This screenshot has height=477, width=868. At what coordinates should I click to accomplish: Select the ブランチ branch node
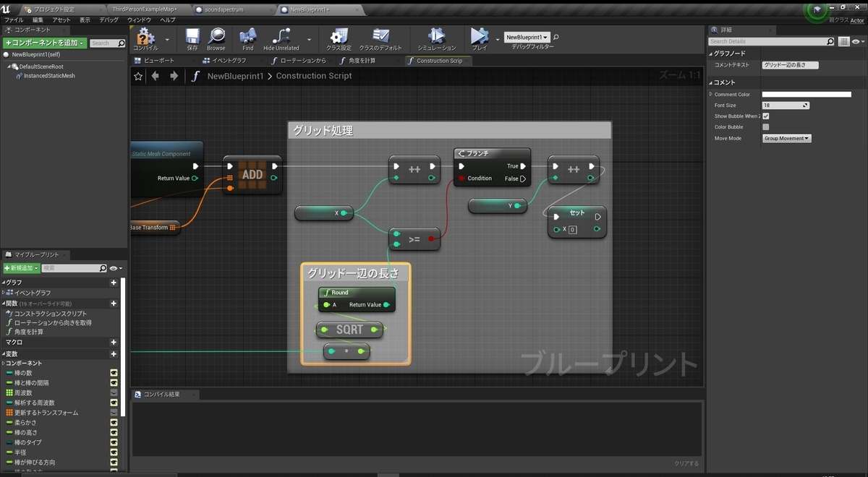coord(492,166)
